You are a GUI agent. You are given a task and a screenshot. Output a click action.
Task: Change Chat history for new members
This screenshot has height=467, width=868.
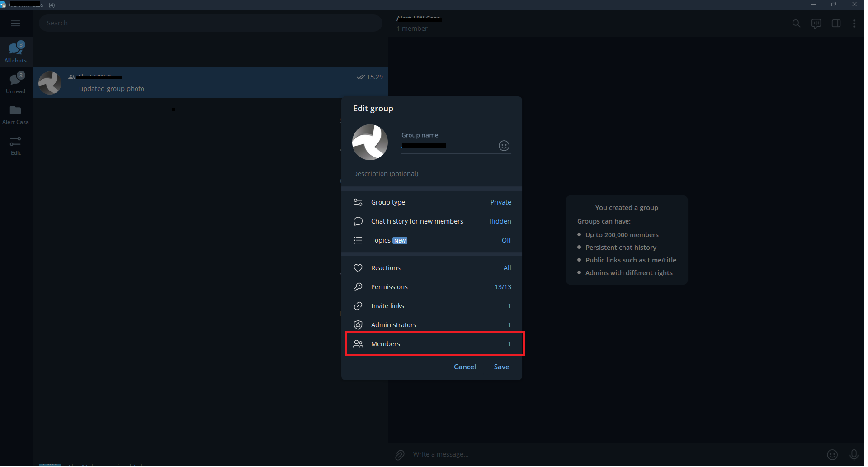point(432,221)
